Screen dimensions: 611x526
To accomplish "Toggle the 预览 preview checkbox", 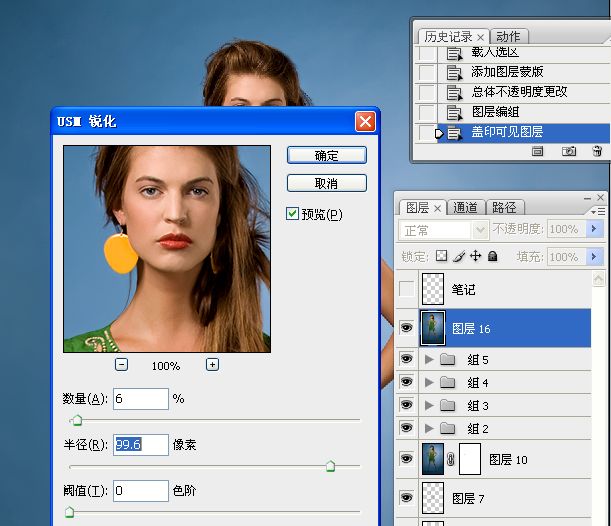I will click(x=292, y=214).
